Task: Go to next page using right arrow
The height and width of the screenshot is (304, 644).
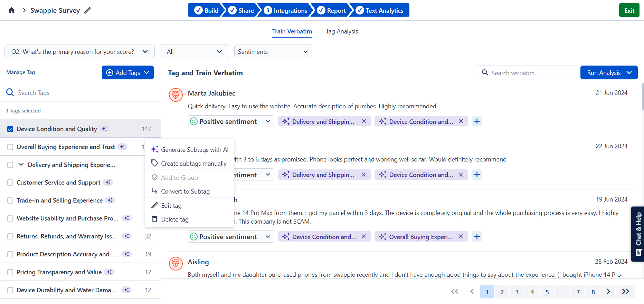Action: 608,292
